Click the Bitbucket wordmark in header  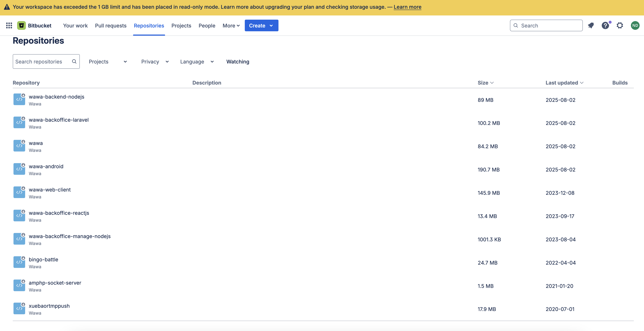point(40,25)
